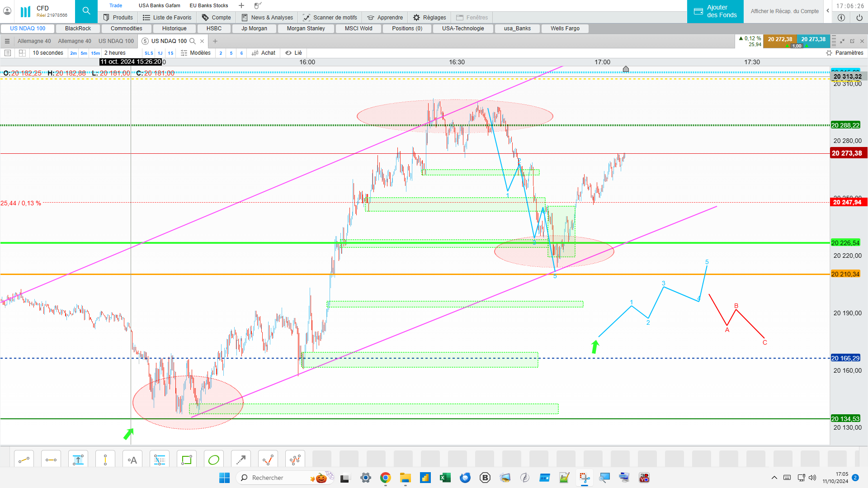Image resolution: width=868 pixels, height=488 pixels.
Task: Select the horizontal line drawing tool
Action: click(x=51, y=460)
